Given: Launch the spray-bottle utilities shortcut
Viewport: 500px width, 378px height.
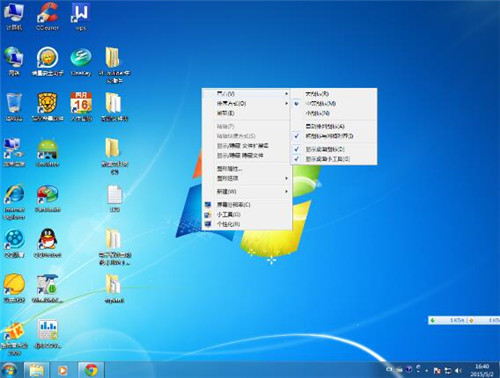Looking at the screenshot, I should pyautogui.click(x=47, y=288).
